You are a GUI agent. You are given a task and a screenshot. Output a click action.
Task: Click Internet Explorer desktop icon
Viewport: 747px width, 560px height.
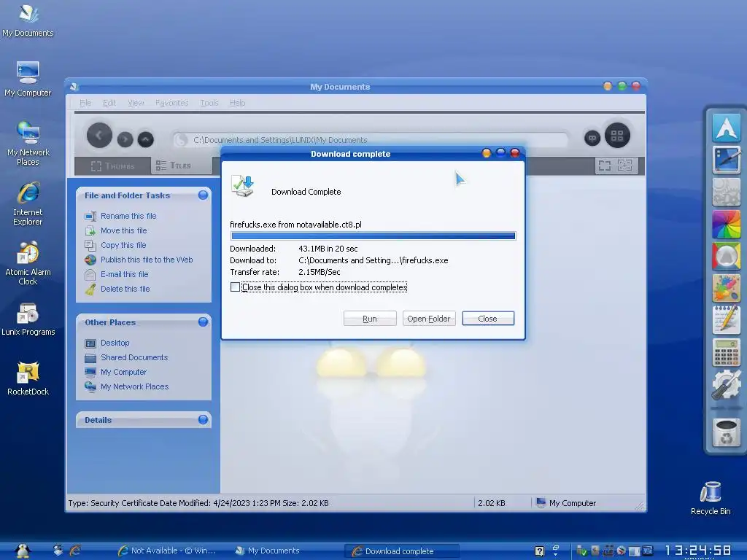[x=28, y=203]
